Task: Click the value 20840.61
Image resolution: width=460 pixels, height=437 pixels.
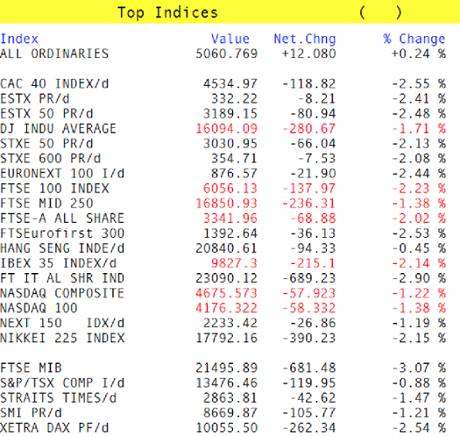Action: tap(227, 248)
